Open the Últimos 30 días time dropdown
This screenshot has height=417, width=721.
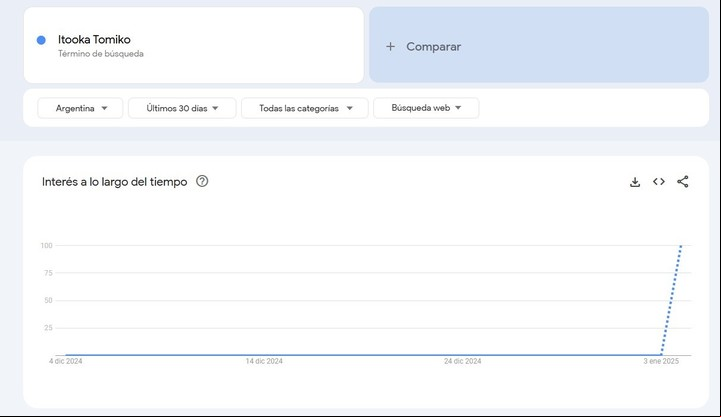pos(182,108)
